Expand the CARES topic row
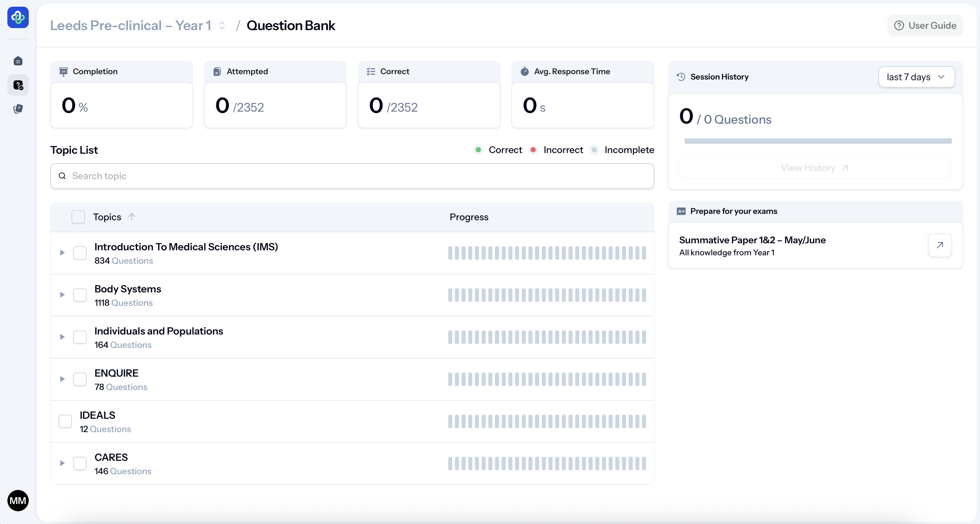980x524 pixels. [x=63, y=463]
